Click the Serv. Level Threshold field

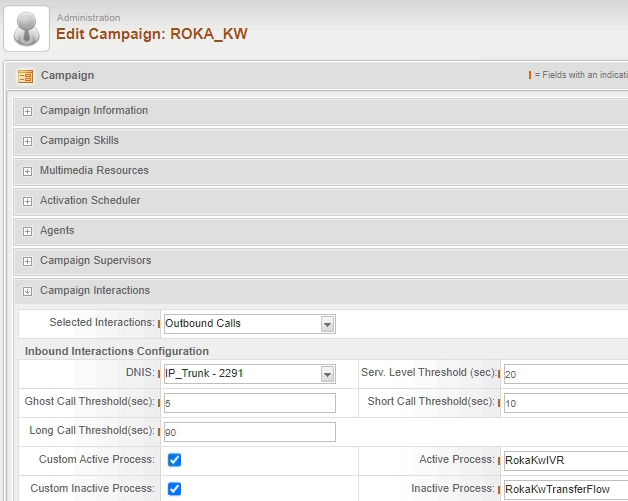(565, 374)
